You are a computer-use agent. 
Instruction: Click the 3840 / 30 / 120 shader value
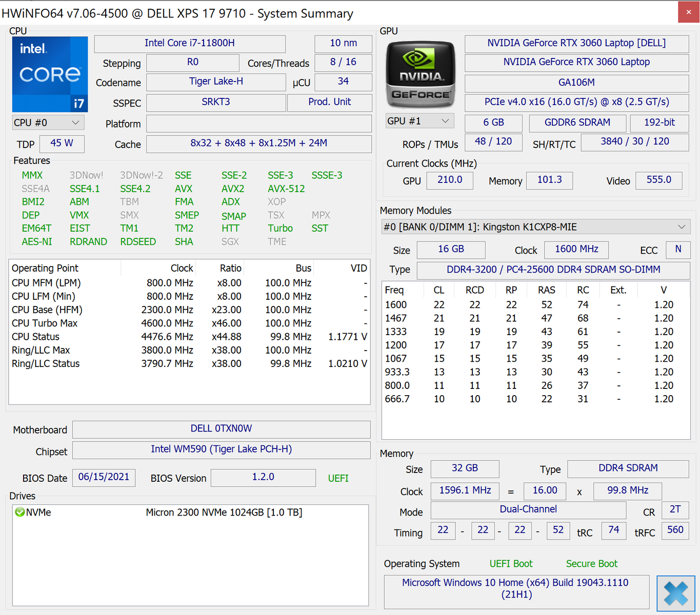[x=635, y=142]
